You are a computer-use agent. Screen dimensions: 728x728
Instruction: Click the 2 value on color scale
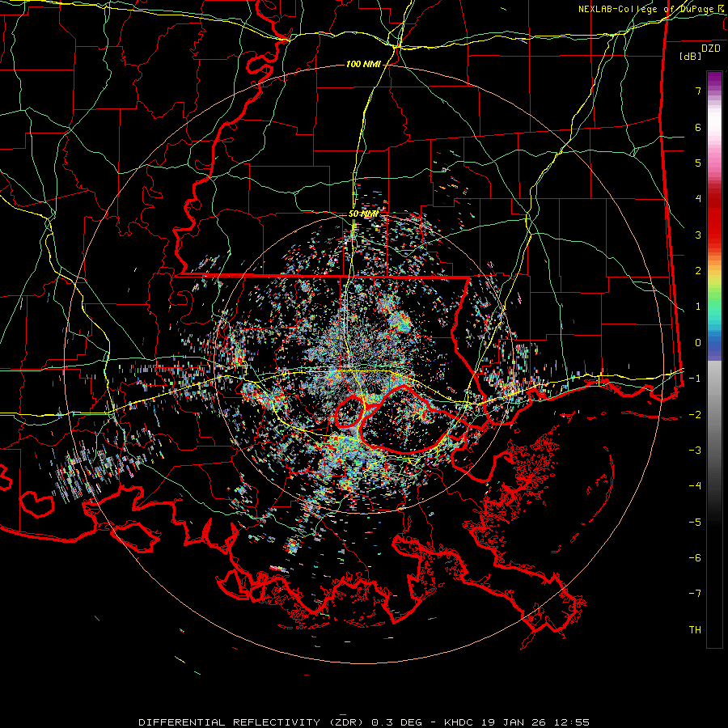click(x=698, y=271)
